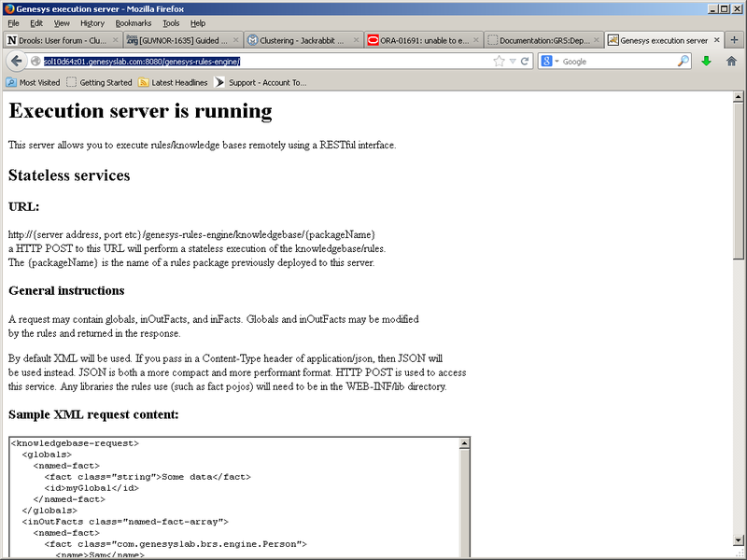747x560 pixels.
Task: Go back with the Back arrow button
Action: click(16, 61)
